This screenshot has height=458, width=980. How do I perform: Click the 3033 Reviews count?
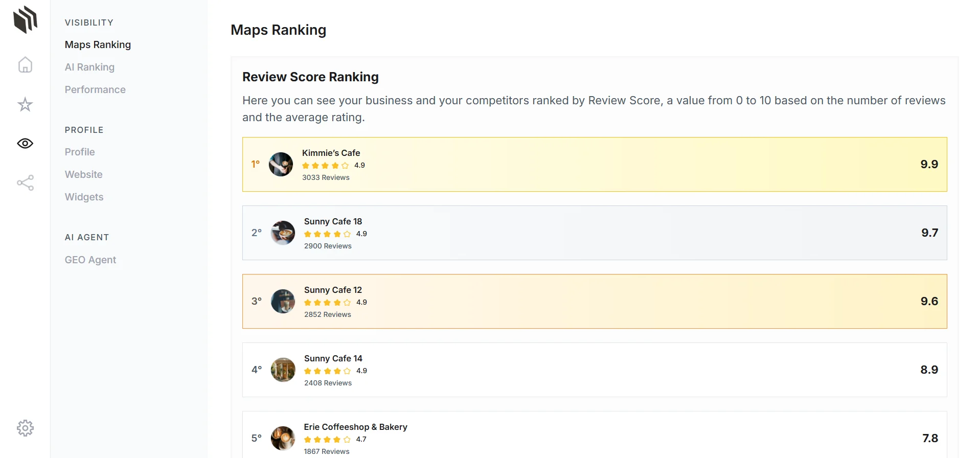[x=326, y=177]
